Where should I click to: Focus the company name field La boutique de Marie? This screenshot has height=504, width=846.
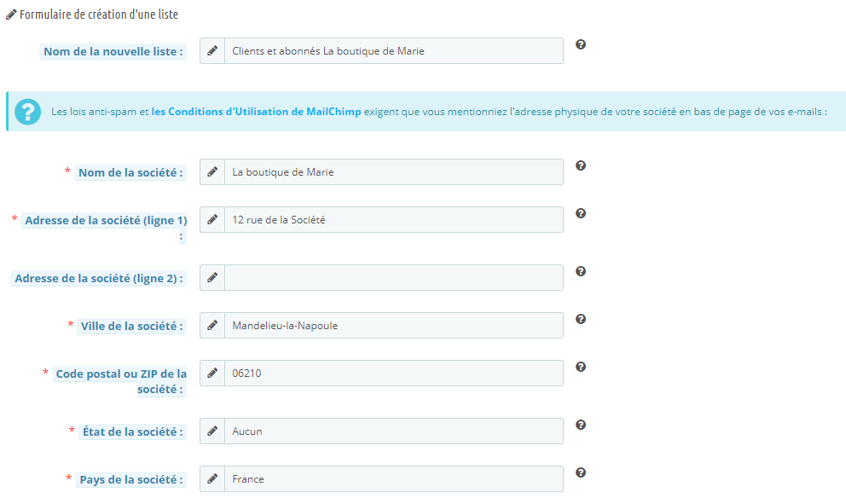pos(393,172)
